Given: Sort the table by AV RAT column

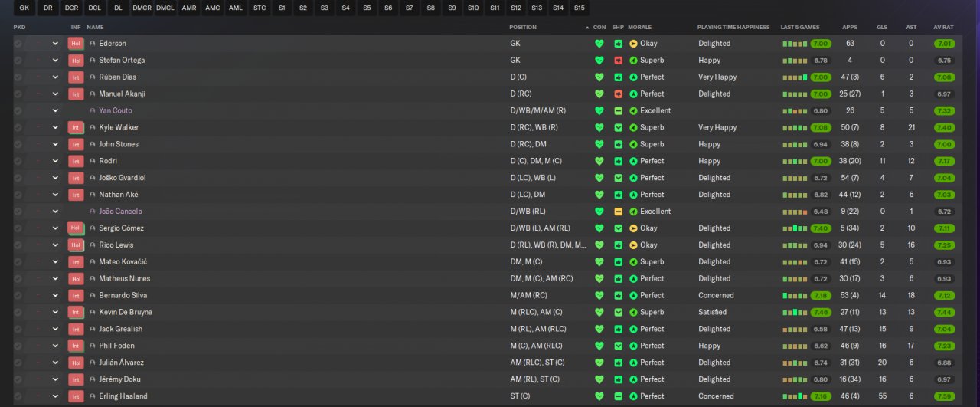Looking at the screenshot, I should [943, 27].
